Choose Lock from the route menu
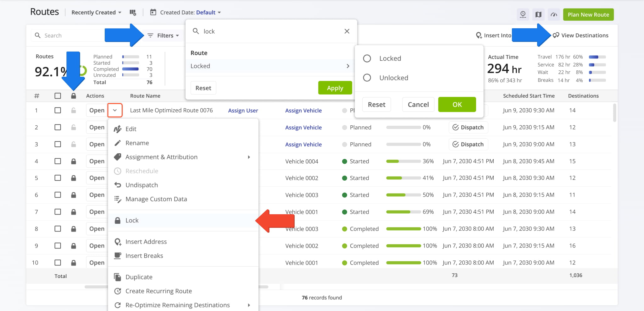644x311 pixels. coord(183,221)
